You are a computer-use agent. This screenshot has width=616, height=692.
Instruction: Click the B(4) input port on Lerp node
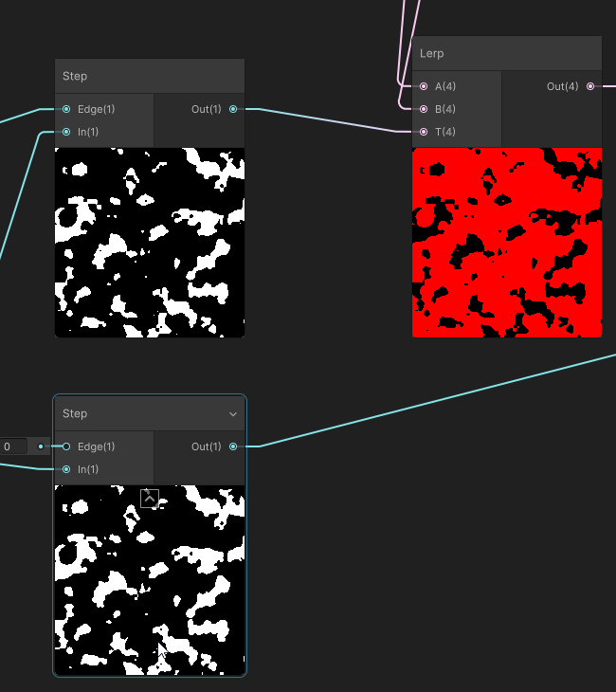[x=424, y=109]
